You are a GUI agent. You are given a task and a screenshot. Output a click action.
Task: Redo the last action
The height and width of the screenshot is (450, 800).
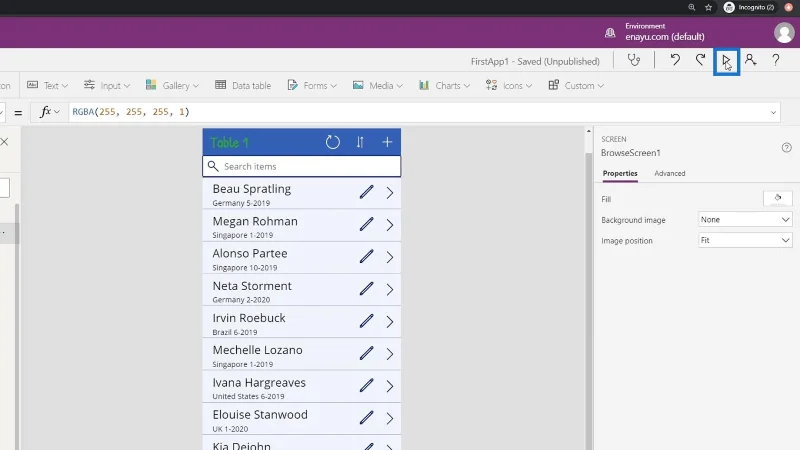click(701, 60)
